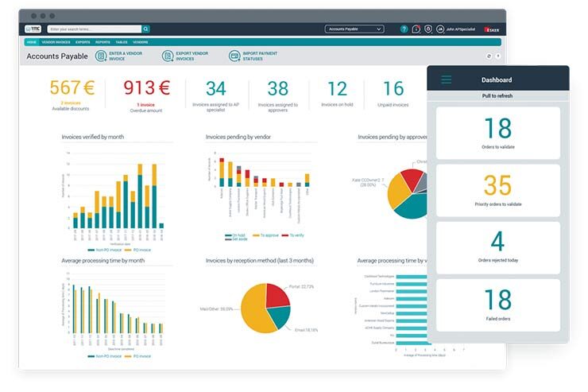Open the 35 Priority orders to validate card
The width and height of the screenshot is (588, 392).
tap(497, 189)
